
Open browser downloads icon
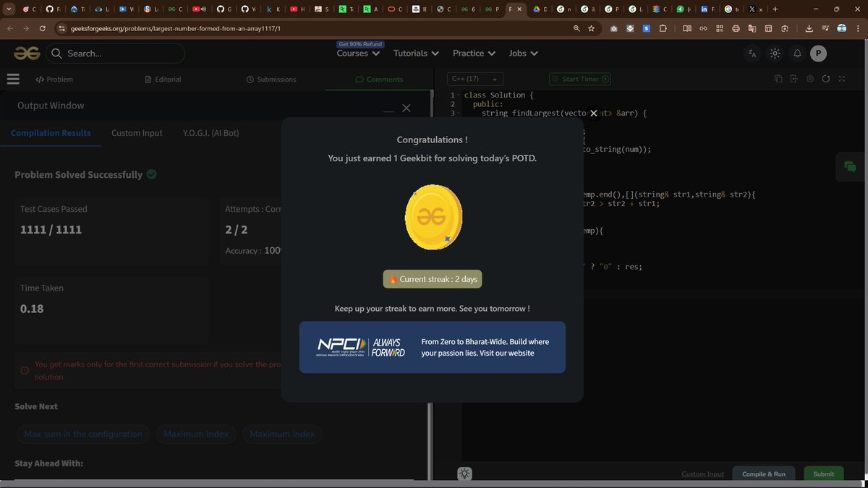click(809, 28)
